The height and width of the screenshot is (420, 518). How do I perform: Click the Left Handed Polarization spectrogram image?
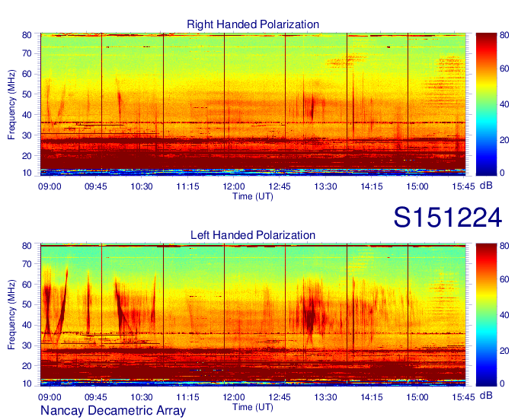253,315
